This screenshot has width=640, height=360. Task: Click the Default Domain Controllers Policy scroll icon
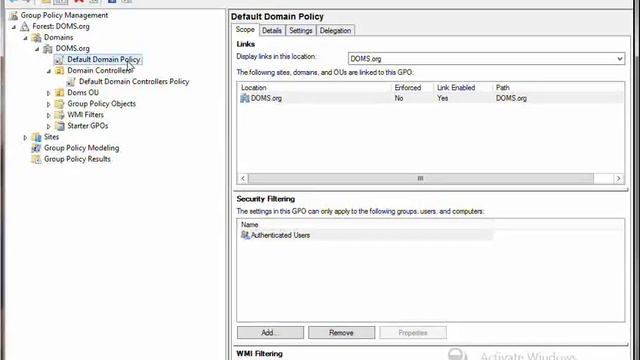tap(71, 82)
